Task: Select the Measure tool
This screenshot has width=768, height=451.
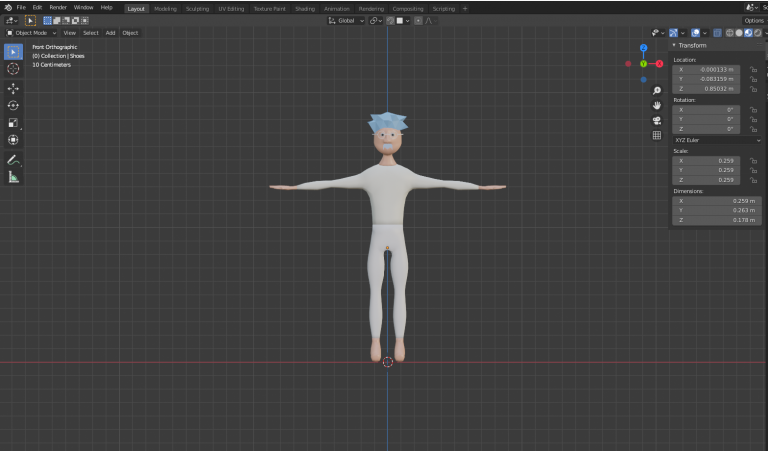Action: [x=13, y=177]
